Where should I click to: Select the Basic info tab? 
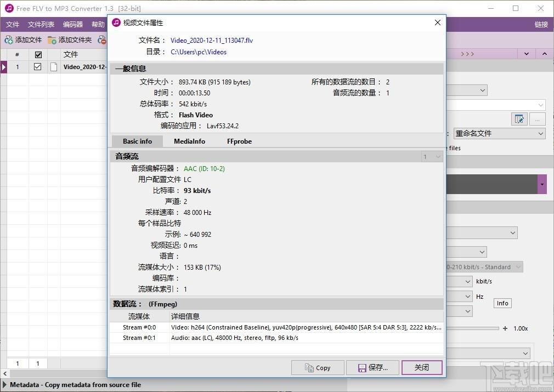[137, 141]
